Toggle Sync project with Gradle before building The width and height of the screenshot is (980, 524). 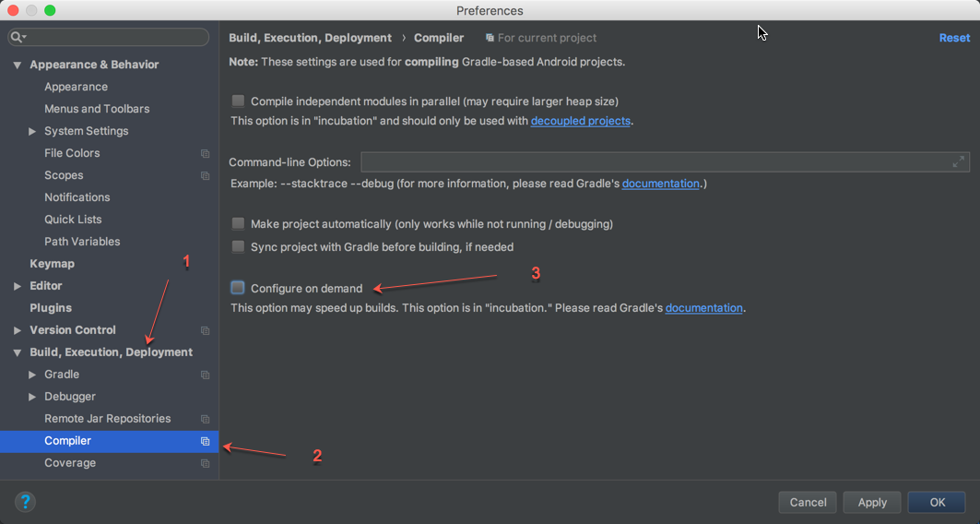point(238,246)
